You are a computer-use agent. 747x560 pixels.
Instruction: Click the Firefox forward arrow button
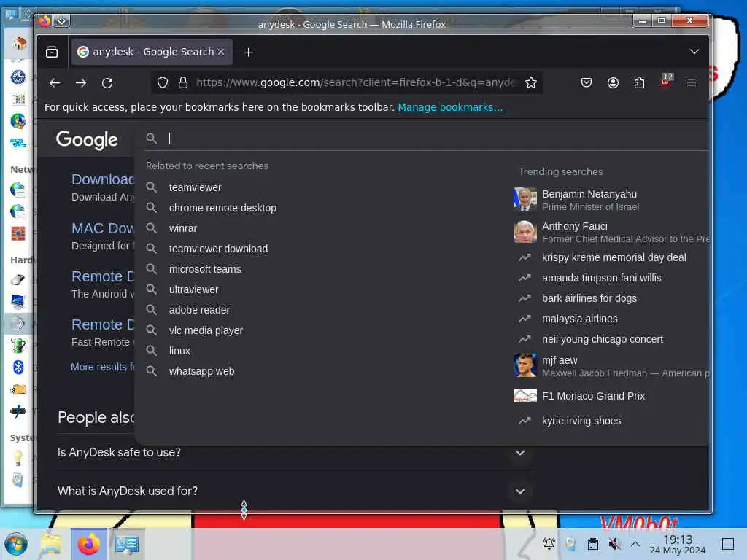(x=81, y=83)
